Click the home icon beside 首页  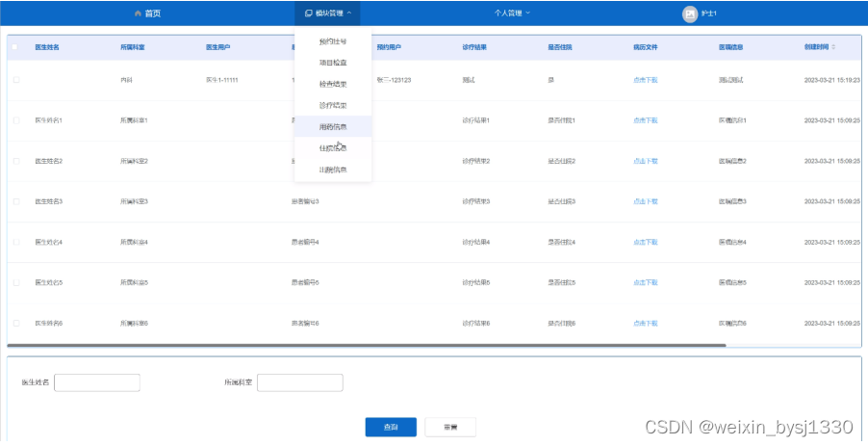(138, 13)
